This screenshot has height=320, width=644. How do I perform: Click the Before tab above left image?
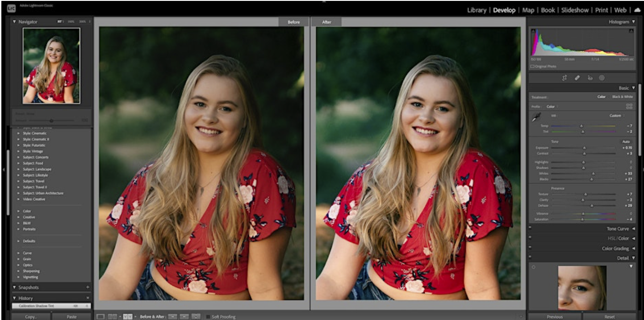pyautogui.click(x=293, y=22)
